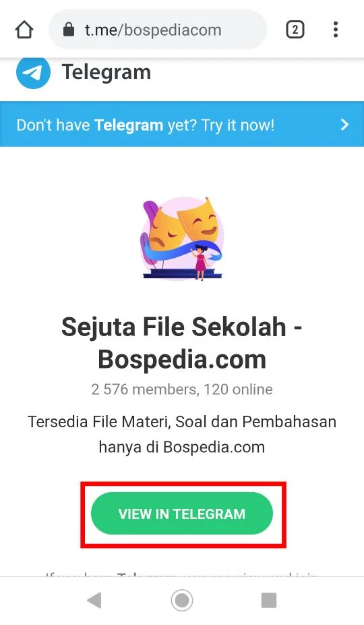Open the tab switcher showing 2 tabs
The width and height of the screenshot is (364, 625).
pyautogui.click(x=295, y=30)
